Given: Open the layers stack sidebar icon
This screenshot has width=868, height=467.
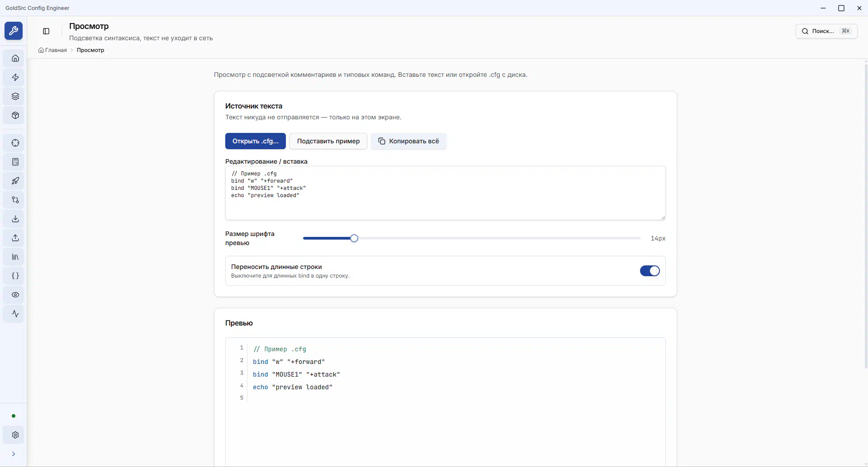Looking at the screenshot, I should coord(15,96).
